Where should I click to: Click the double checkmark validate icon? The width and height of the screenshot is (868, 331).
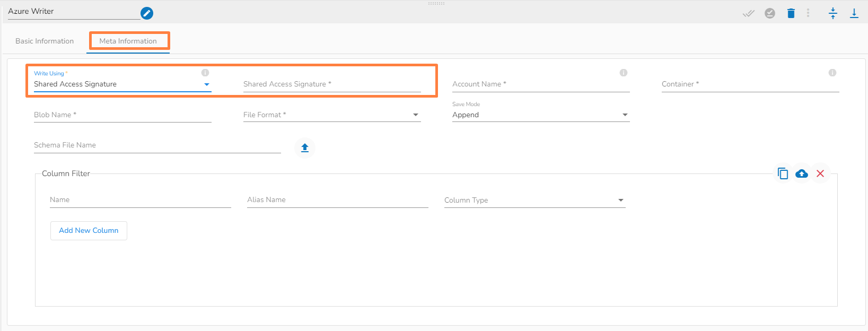tap(748, 13)
